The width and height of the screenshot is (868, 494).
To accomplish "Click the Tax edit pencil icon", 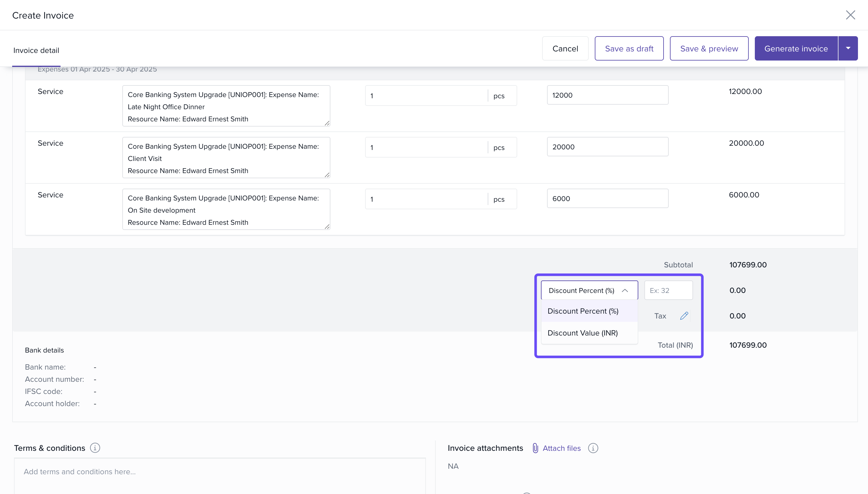I will (684, 316).
